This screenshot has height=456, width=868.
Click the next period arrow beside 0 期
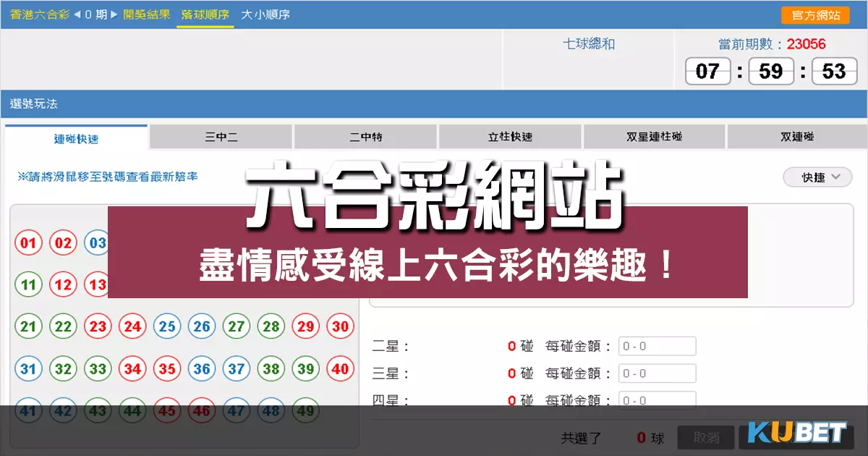(113, 14)
